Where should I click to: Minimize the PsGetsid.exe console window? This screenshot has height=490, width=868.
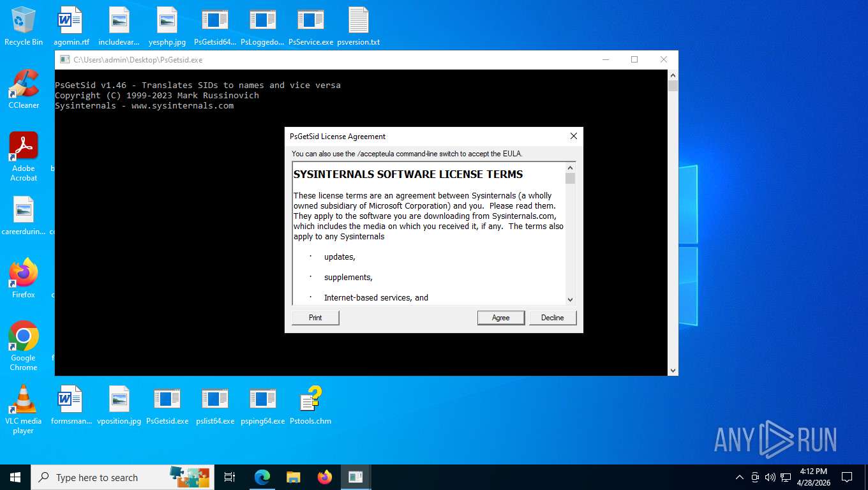(605, 59)
